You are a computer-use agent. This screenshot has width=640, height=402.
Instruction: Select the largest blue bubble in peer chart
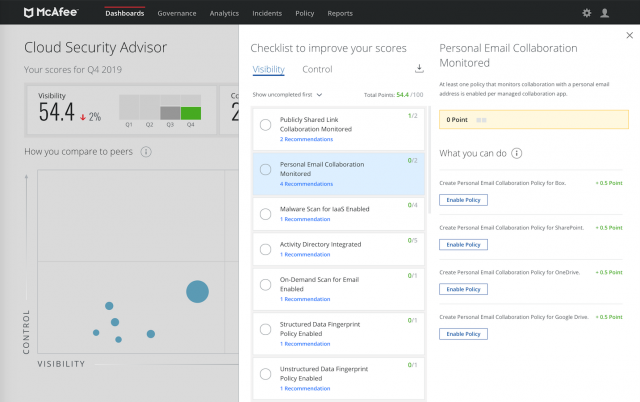pyautogui.click(x=198, y=291)
